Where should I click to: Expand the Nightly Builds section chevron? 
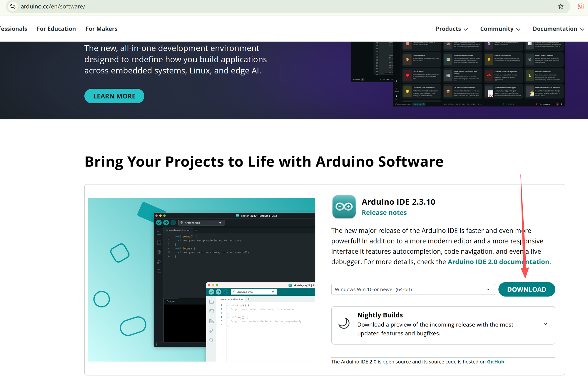coord(545,324)
